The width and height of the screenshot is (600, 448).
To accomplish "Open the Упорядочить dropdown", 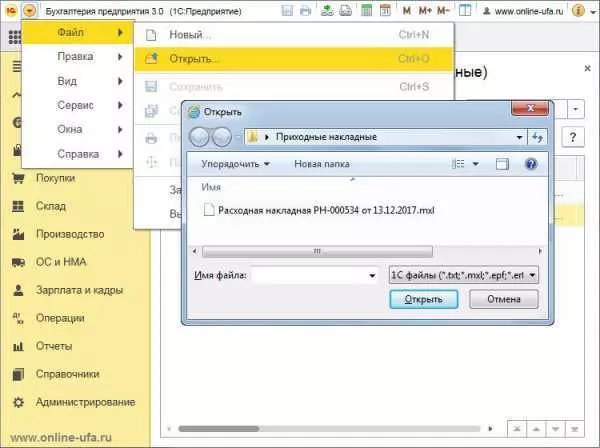I will (x=236, y=164).
